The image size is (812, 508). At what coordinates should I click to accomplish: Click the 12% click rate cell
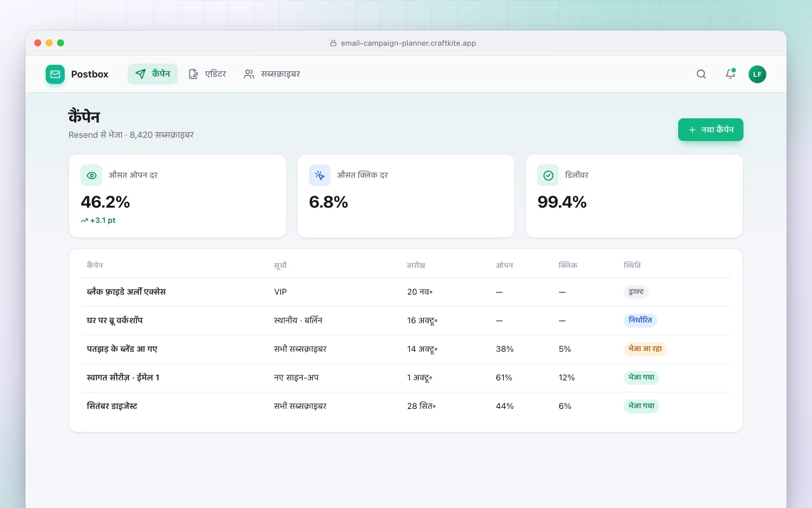click(567, 378)
